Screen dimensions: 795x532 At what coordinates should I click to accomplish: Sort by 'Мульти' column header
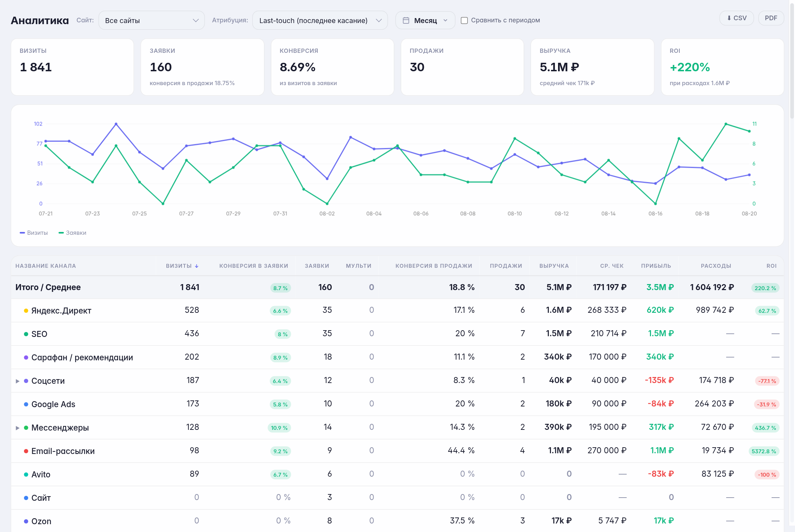pyautogui.click(x=359, y=266)
